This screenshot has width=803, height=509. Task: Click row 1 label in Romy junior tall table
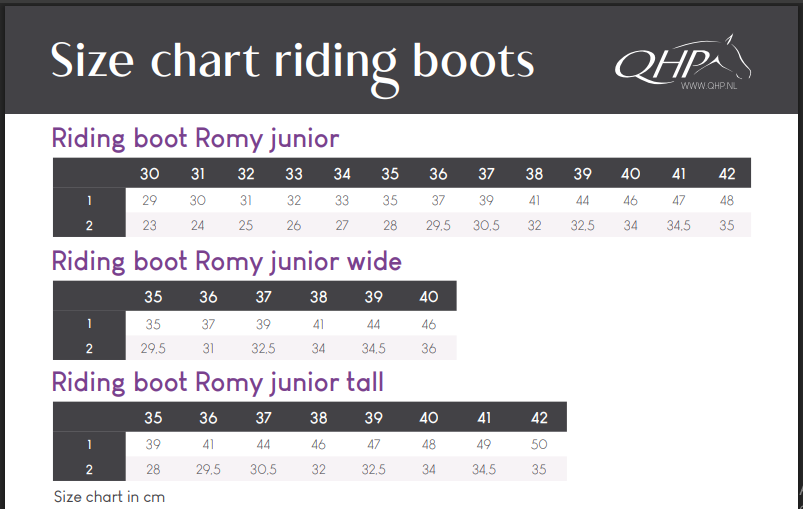[89, 444]
